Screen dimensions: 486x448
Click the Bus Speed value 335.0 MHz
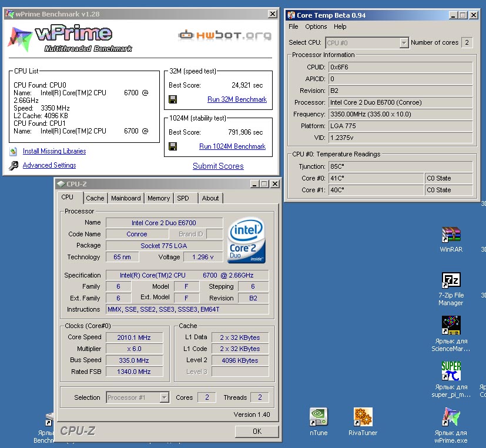click(134, 360)
